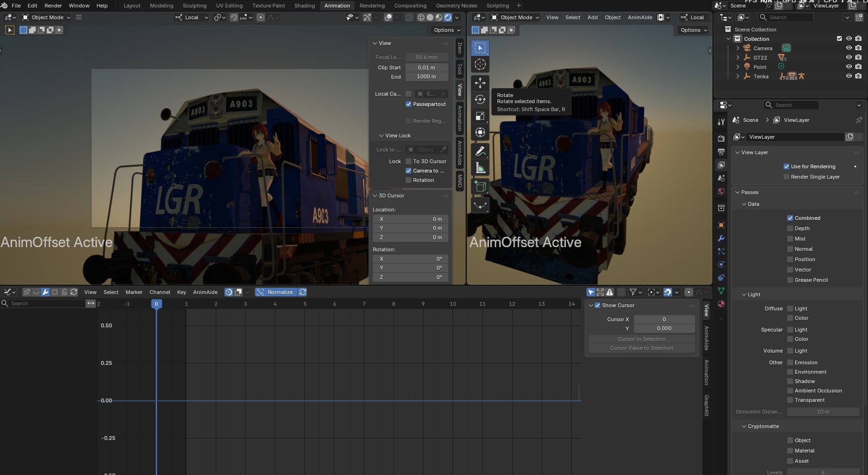Click the new collection icon in outliner
The image size is (868, 475).
coord(859,17)
